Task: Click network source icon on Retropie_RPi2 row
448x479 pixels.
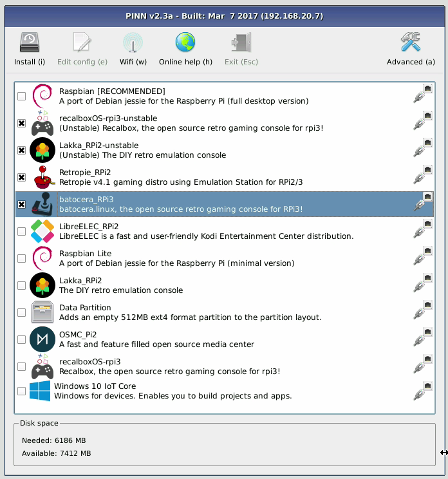Action: 423,174
